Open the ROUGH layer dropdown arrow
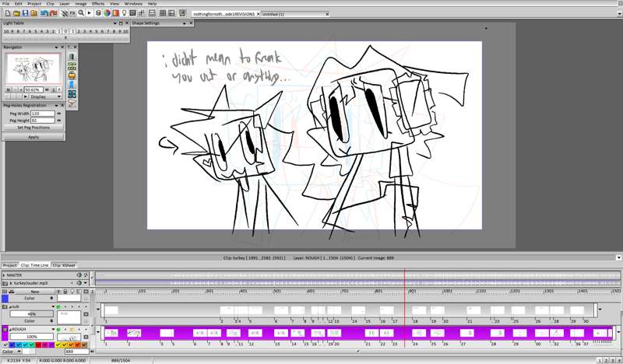The image size is (623, 364). pos(53,330)
